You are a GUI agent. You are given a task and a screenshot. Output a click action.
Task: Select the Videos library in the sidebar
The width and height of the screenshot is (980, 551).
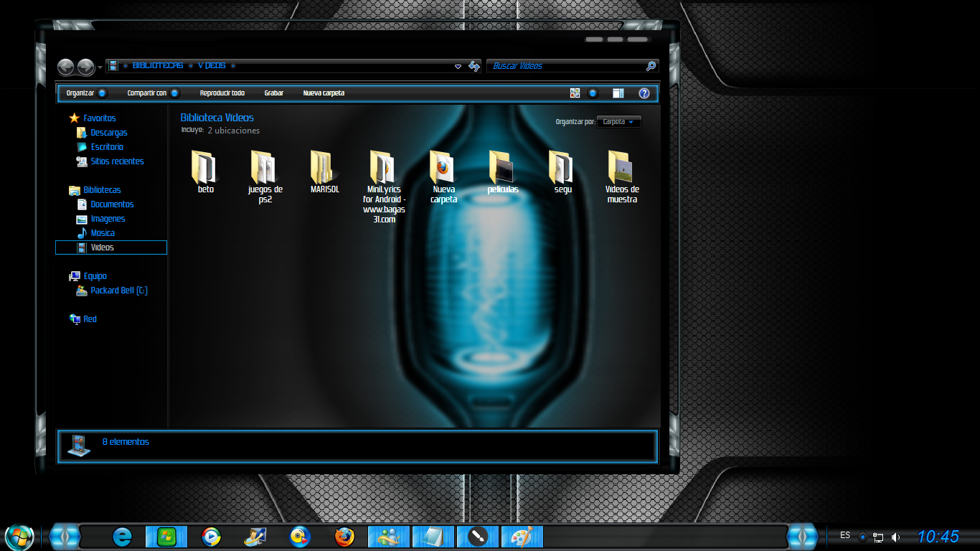coord(111,248)
